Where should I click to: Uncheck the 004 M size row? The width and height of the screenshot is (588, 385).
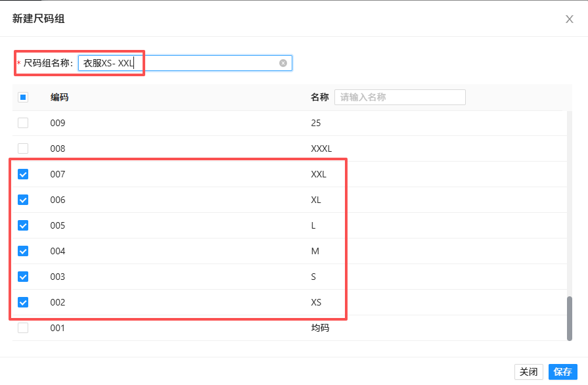click(x=23, y=251)
